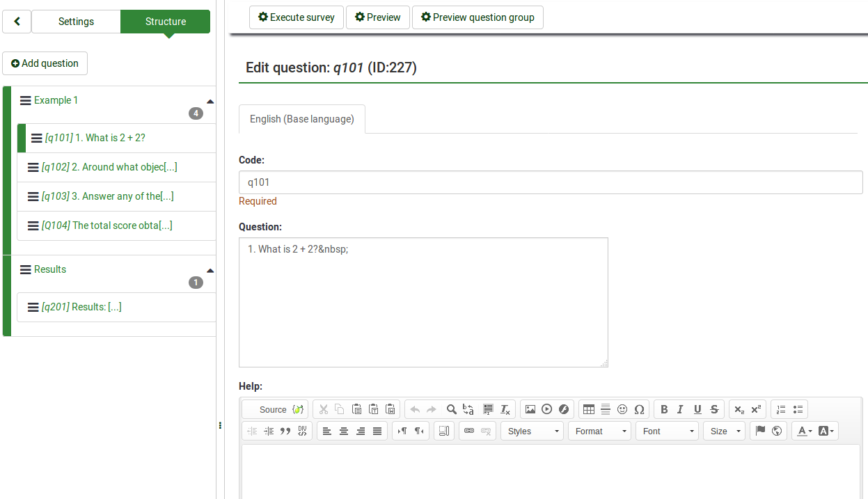Open the smiley emoticon picker

click(x=622, y=409)
